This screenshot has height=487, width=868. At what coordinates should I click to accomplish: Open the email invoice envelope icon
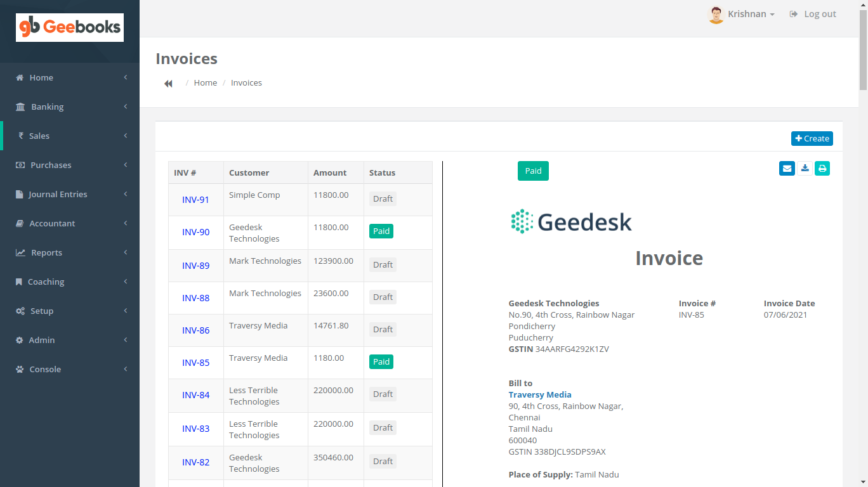[787, 168]
